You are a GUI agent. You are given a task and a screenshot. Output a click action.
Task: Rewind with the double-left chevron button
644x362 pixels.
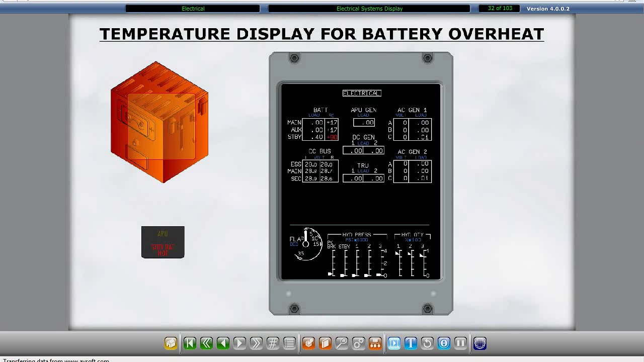click(x=206, y=343)
